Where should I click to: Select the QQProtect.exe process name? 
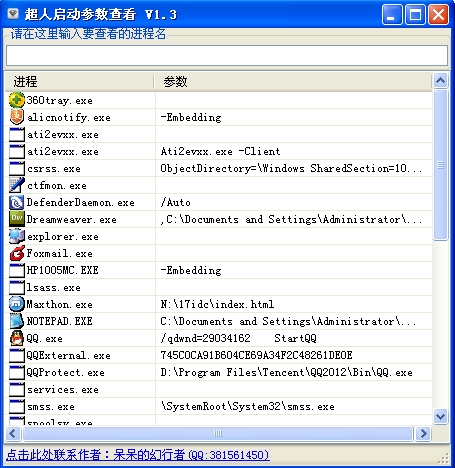coord(66,372)
